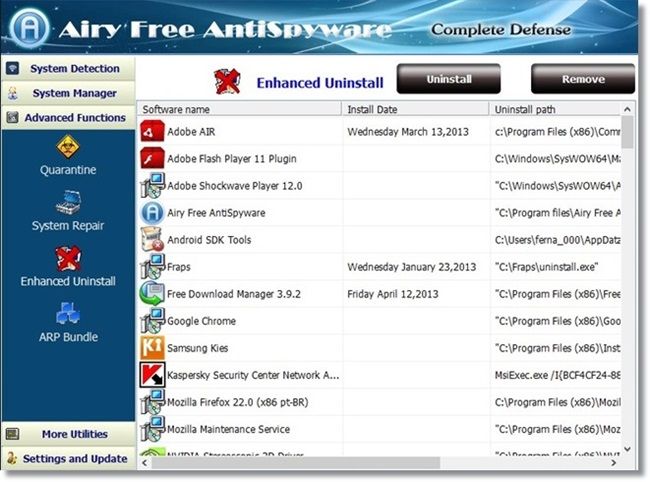Click the vertical scrollbar up arrow
This screenshot has width=650, height=482.
tap(627, 109)
